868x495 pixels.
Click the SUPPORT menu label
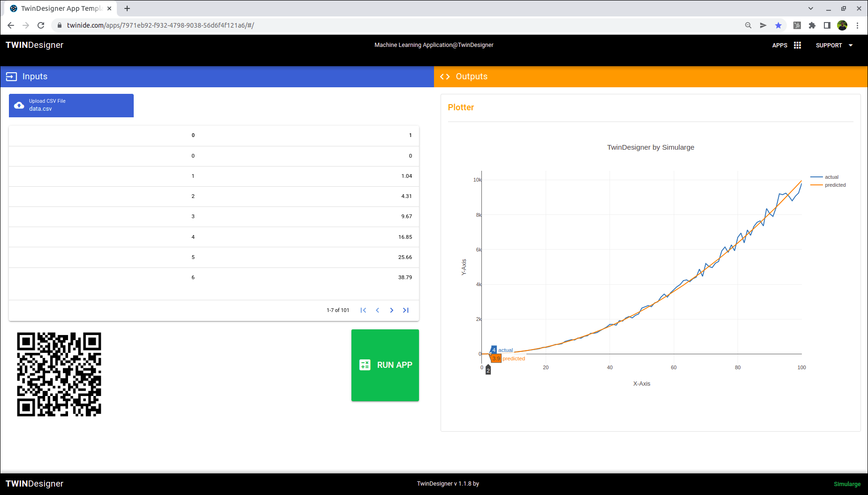(829, 46)
